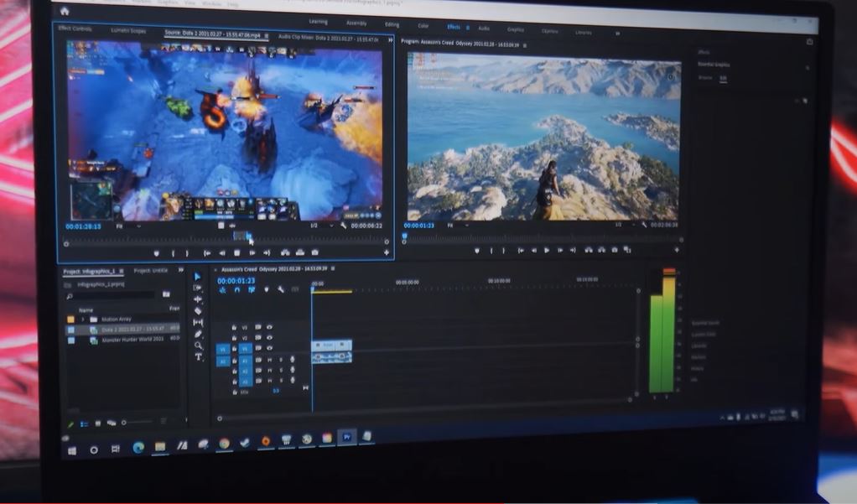Toggle track lock on V2
Screen dimensions: 857x504
234,338
